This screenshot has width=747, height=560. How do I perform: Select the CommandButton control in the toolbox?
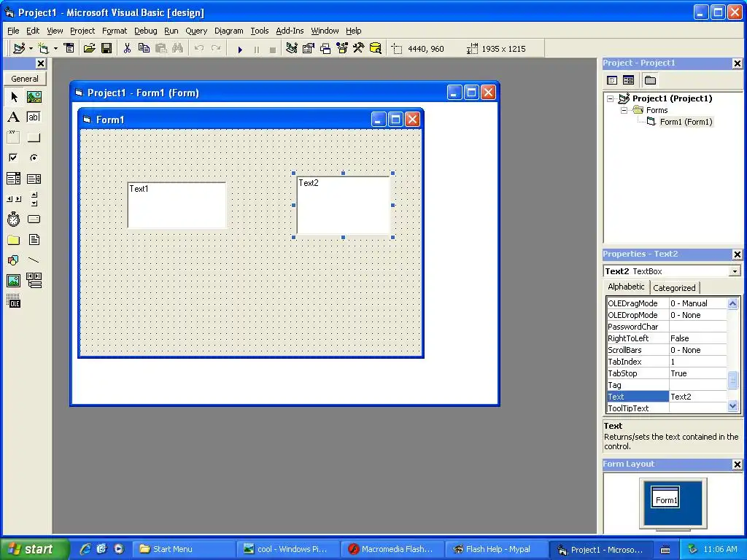coord(34,137)
